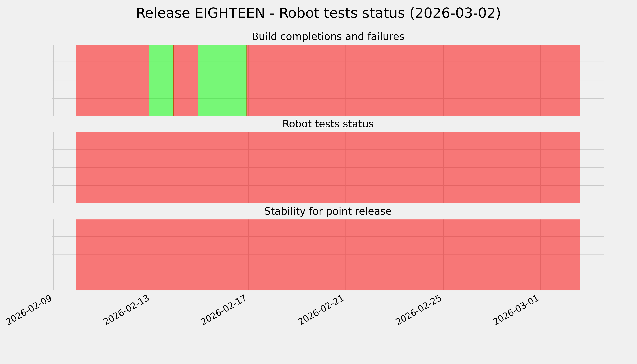
Task: Click the red bar in Robot tests status chart
Action: [x=328, y=167]
